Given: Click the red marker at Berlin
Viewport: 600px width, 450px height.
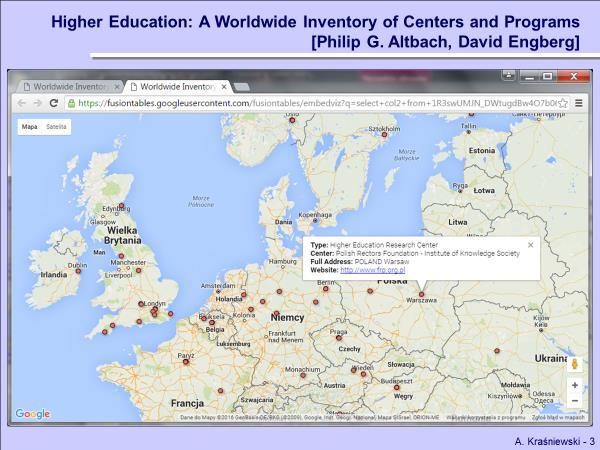Looking at the screenshot, I should (326, 289).
